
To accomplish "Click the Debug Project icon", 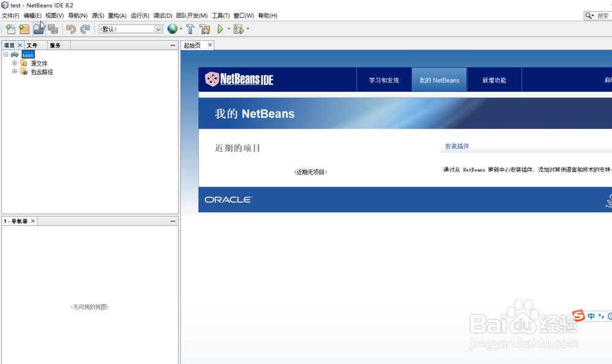I will [238, 29].
